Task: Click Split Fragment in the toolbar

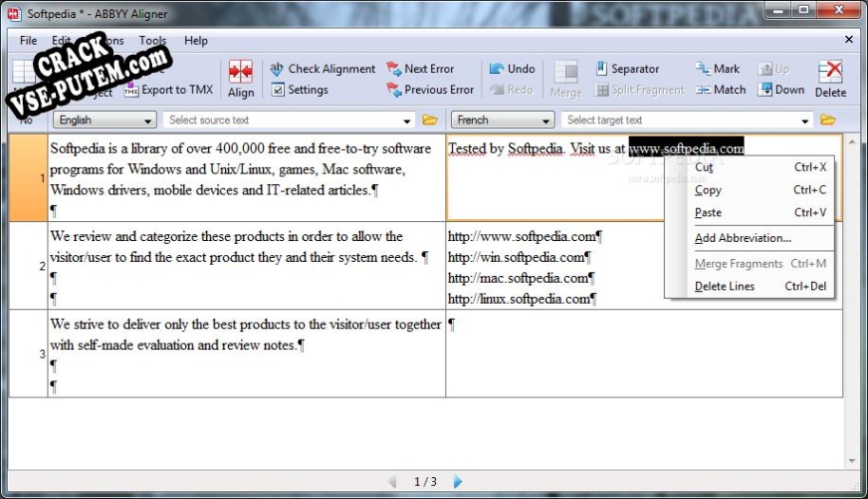Action: click(640, 90)
